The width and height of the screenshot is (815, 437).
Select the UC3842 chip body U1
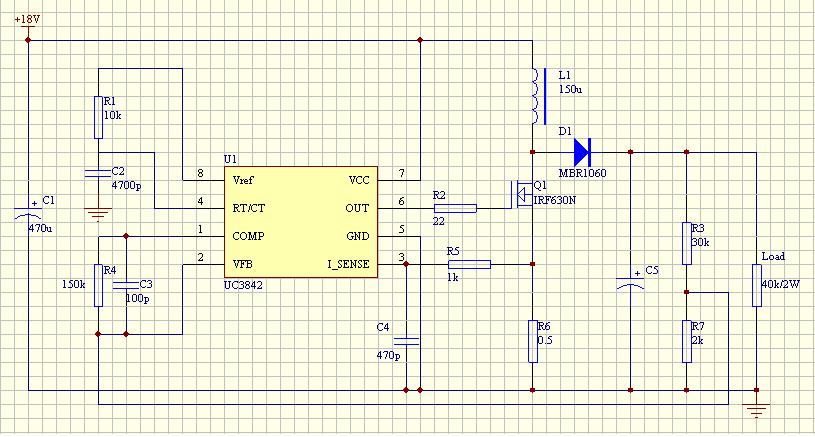click(301, 222)
